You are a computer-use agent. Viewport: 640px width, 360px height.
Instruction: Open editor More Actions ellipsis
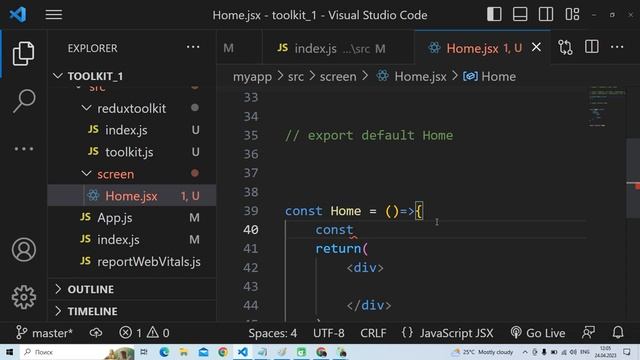click(617, 47)
